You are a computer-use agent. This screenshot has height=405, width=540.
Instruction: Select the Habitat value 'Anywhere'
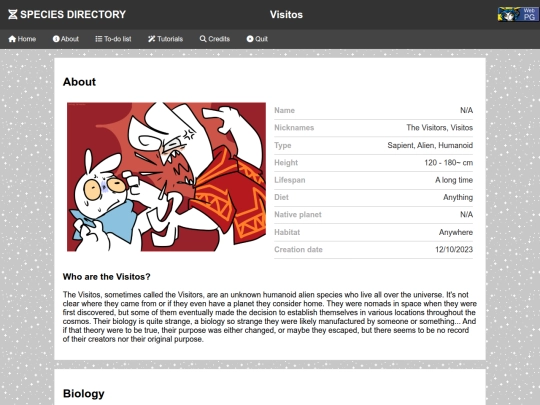coord(456,232)
